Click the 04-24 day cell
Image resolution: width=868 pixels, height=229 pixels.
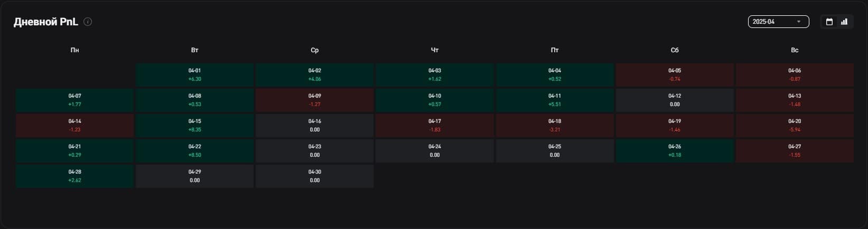434,151
